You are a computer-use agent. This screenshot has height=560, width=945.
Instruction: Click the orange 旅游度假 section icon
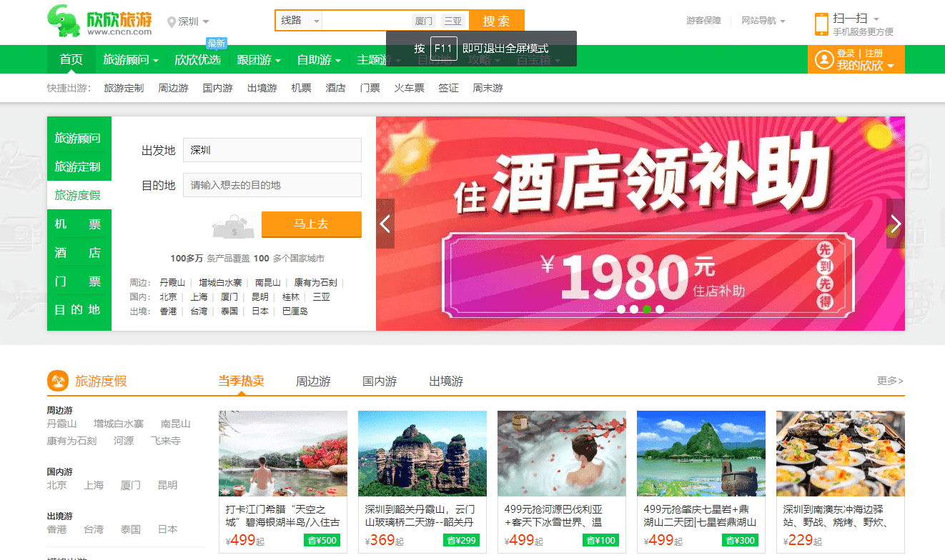[x=58, y=381]
